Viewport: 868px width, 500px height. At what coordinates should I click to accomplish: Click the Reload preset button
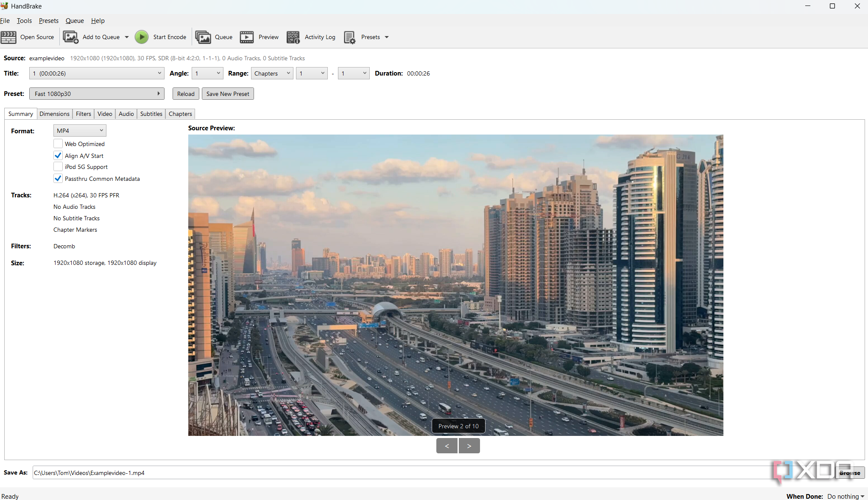pos(186,94)
